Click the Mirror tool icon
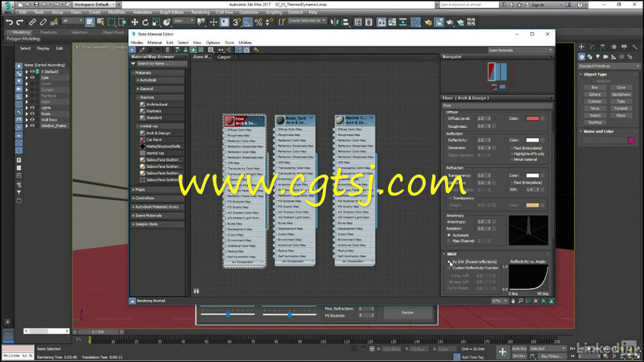The height and width of the screenshot is (362, 644). [335, 23]
